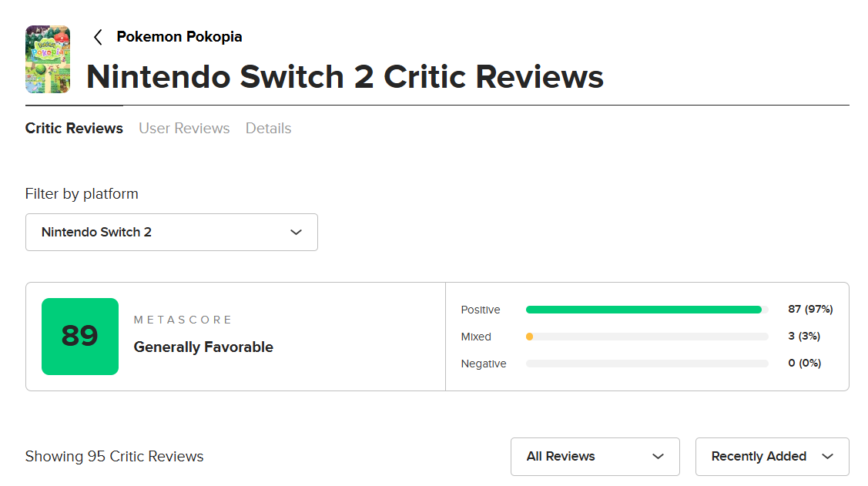Viewport: 868px width, 486px height.
Task: Click the green 89 Metascore badge
Action: coord(80,337)
